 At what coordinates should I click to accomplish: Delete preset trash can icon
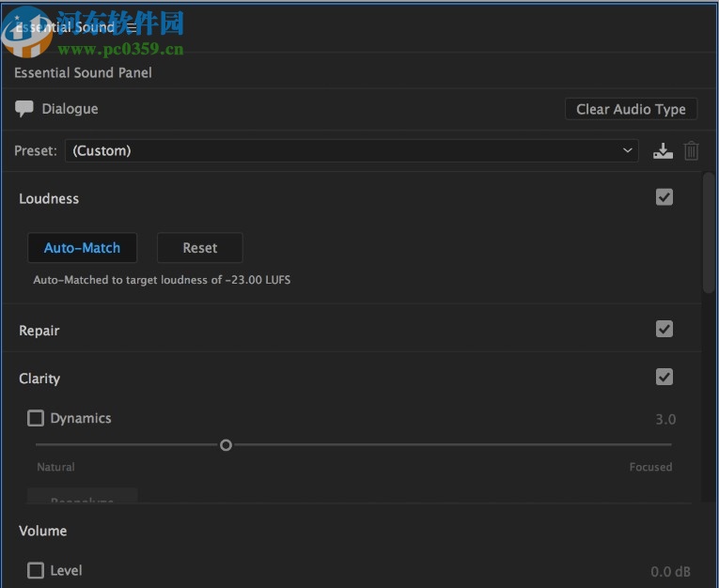tap(691, 150)
